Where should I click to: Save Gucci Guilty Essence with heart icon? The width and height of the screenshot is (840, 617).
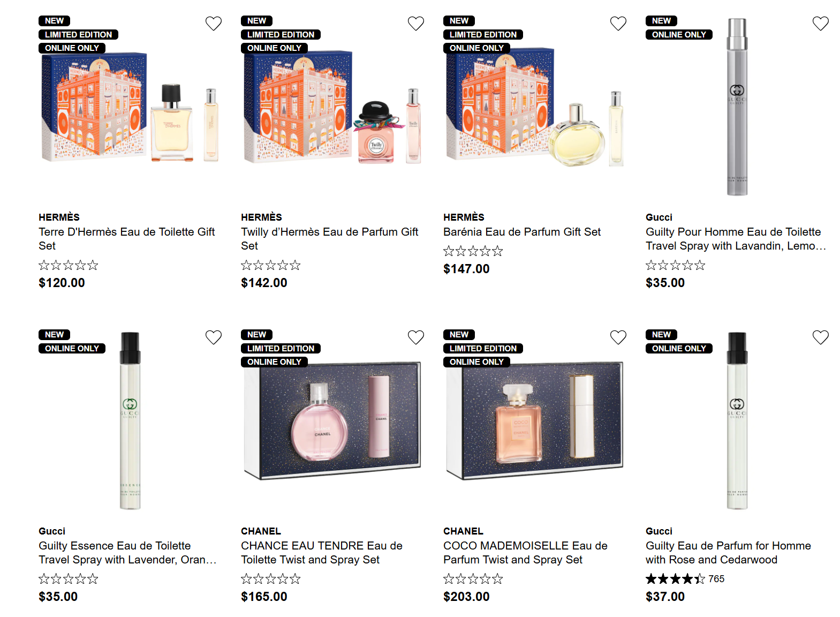point(214,337)
